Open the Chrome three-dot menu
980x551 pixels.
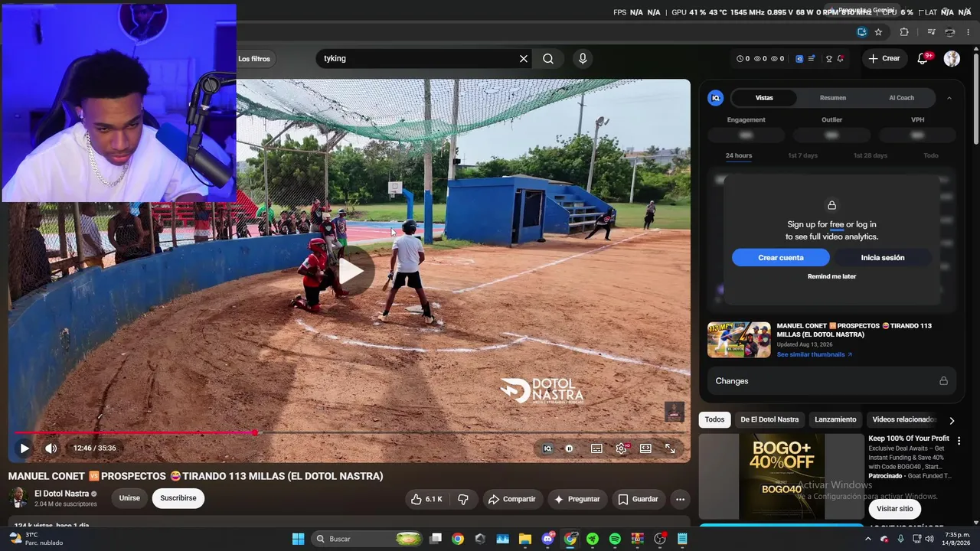tap(968, 32)
